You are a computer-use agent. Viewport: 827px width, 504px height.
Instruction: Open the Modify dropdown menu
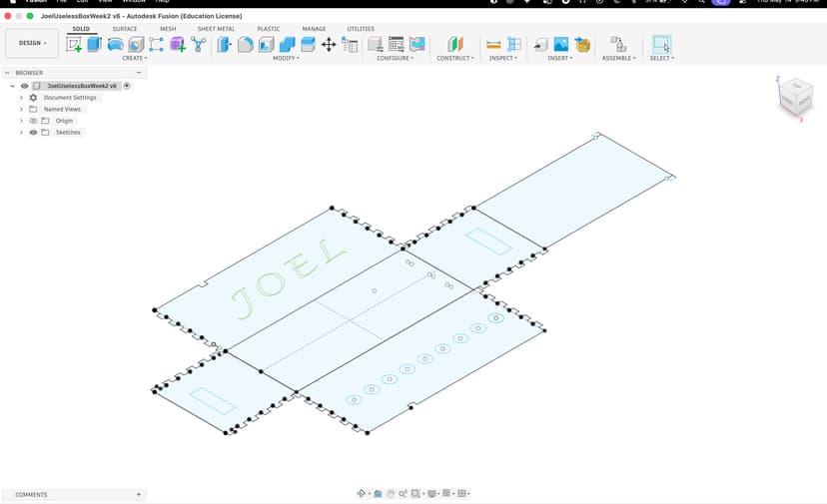286,58
